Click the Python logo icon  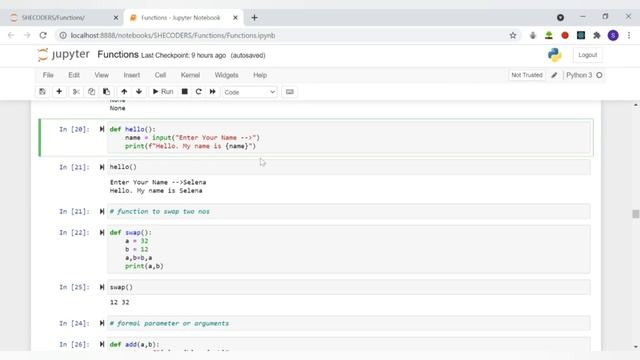[x=555, y=55]
